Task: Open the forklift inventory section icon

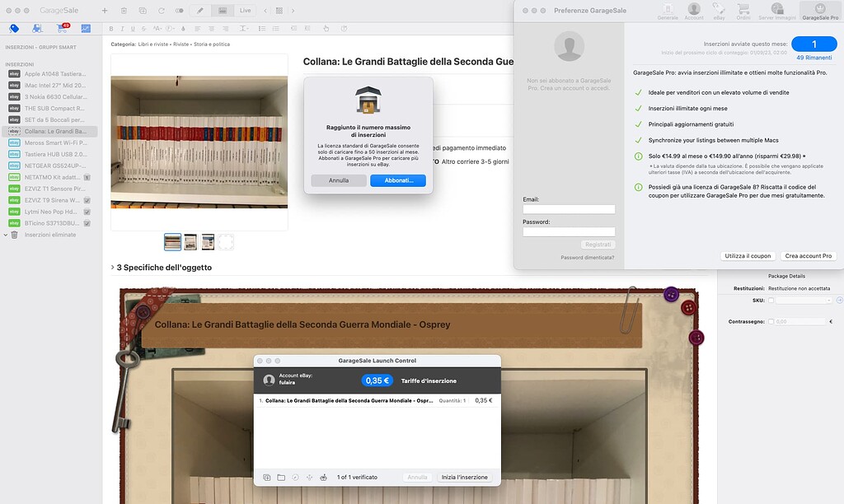Action: click(x=37, y=29)
